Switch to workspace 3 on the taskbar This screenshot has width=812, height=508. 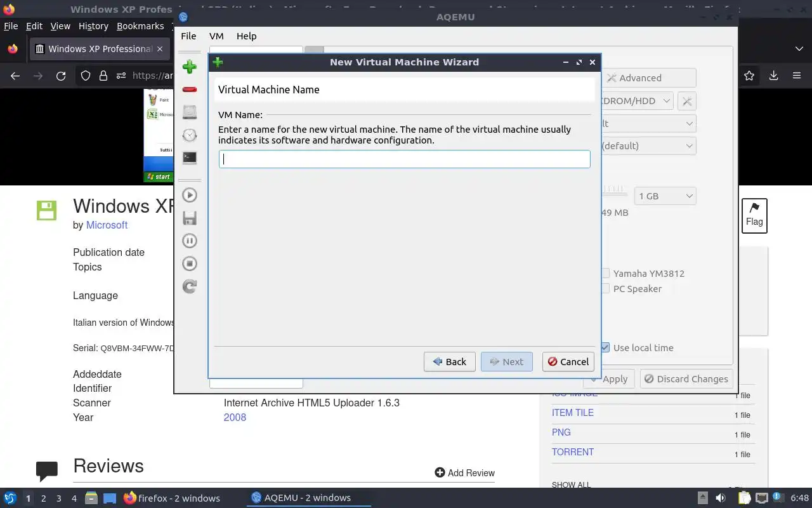pos(58,498)
